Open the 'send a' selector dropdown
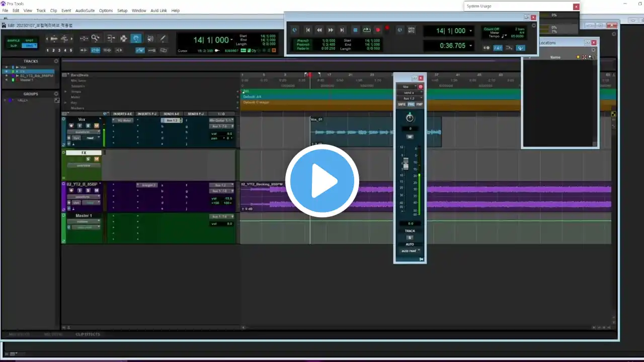Screen dimensions: 644x362 [x=410, y=93]
